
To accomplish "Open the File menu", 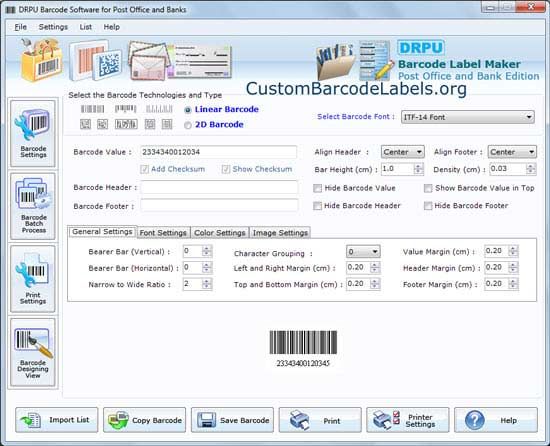I will click(x=21, y=27).
